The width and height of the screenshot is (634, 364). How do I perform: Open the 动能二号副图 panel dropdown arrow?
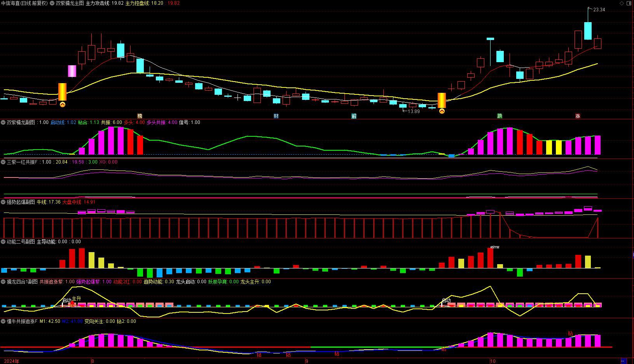(3, 242)
